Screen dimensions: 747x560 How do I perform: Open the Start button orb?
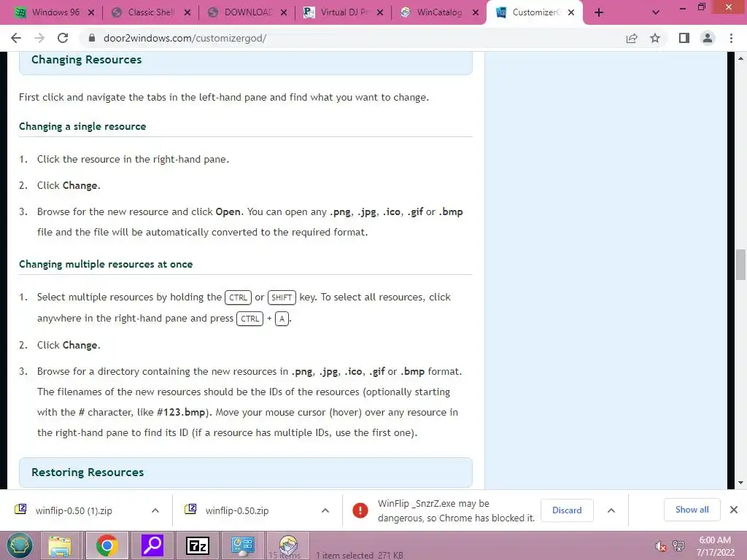click(x=20, y=545)
